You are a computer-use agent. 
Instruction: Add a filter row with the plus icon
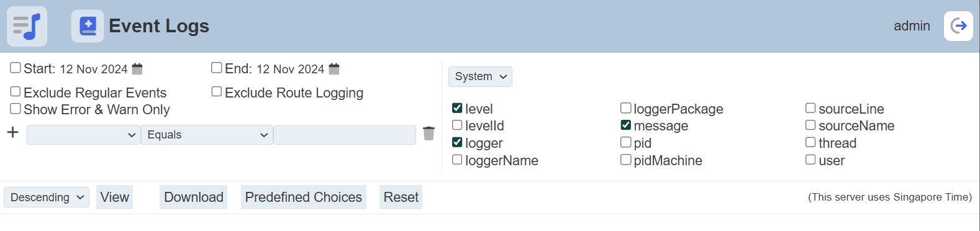[12, 132]
